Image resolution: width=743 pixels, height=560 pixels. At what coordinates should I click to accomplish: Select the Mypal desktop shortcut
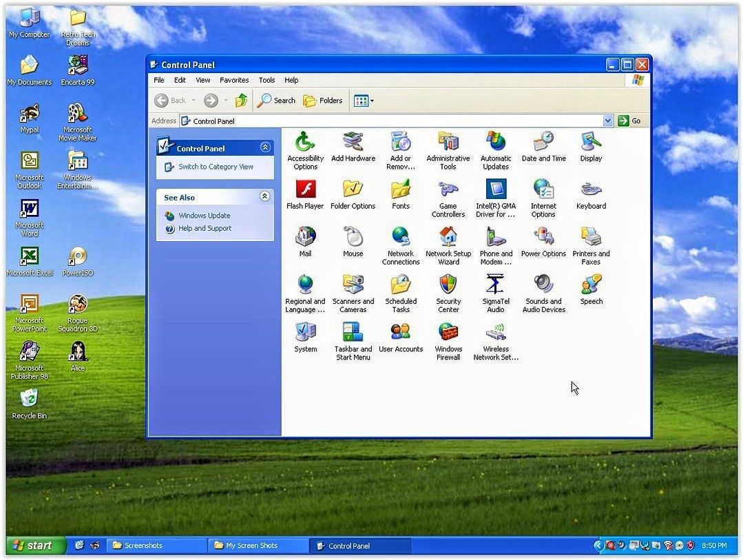coord(30,119)
